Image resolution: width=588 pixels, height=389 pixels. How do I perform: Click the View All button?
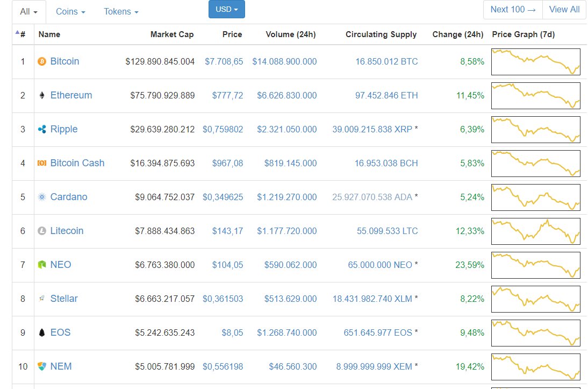point(564,9)
